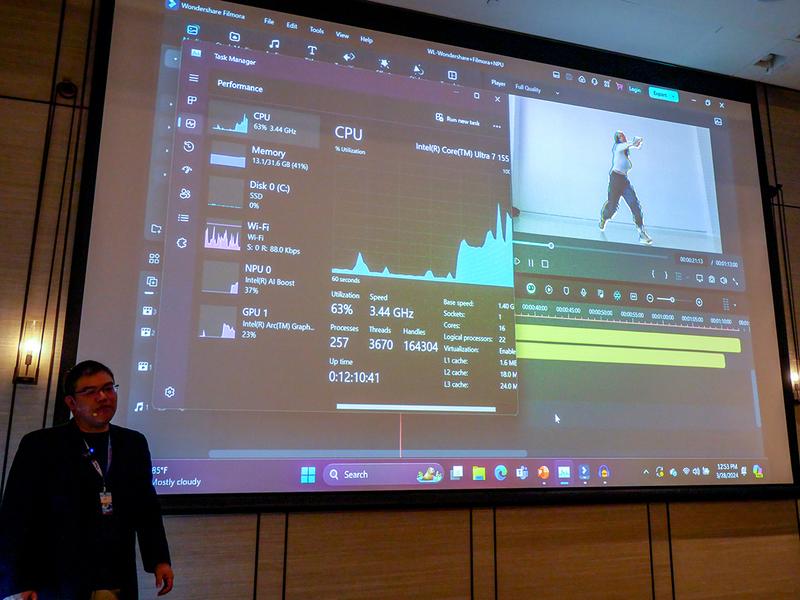This screenshot has width=800, height=600.
Task: Select Memory entry in Performance list
Action: 262,157
